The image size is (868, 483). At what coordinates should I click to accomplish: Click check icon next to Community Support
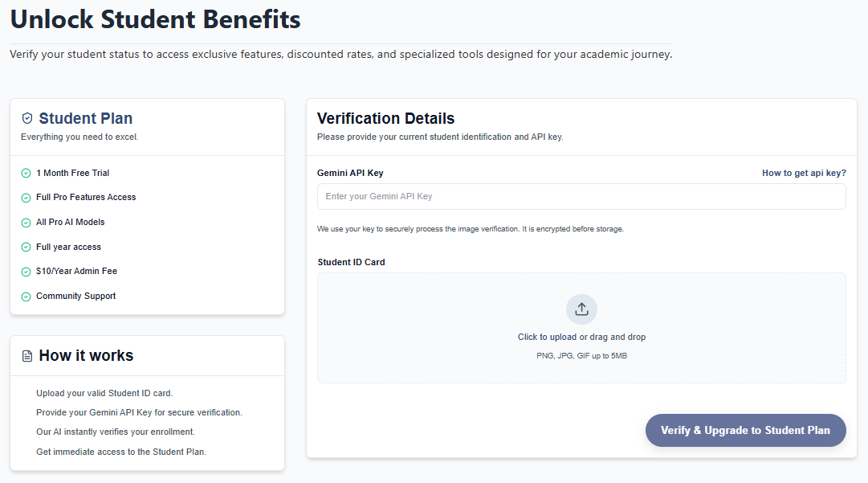click(x=26, y=297)
